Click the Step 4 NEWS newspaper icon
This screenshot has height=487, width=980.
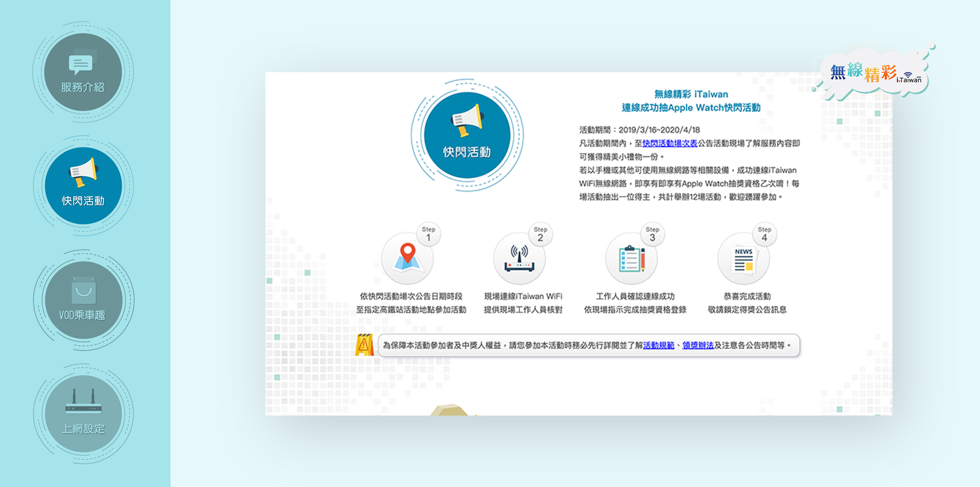743,258
